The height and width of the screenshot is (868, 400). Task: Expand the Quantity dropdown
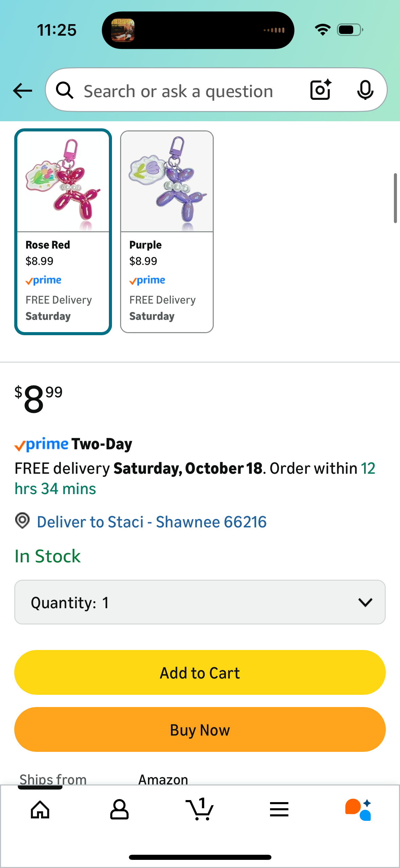coord(200,602)
